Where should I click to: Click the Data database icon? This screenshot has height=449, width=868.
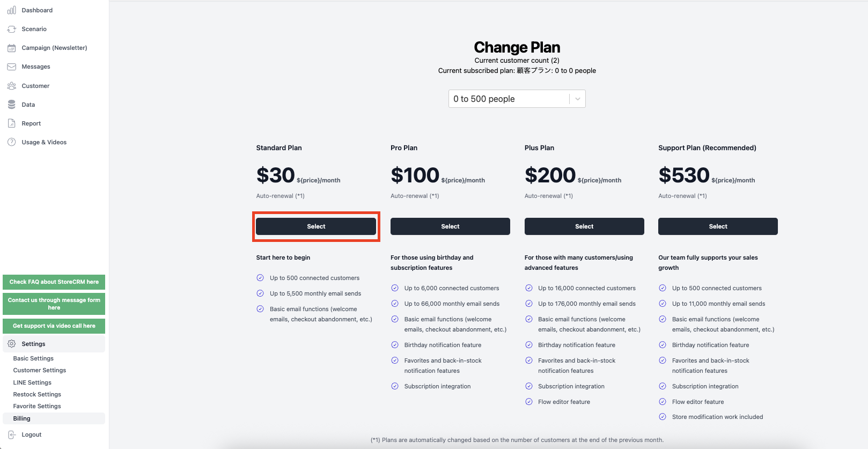coord(11,105)
